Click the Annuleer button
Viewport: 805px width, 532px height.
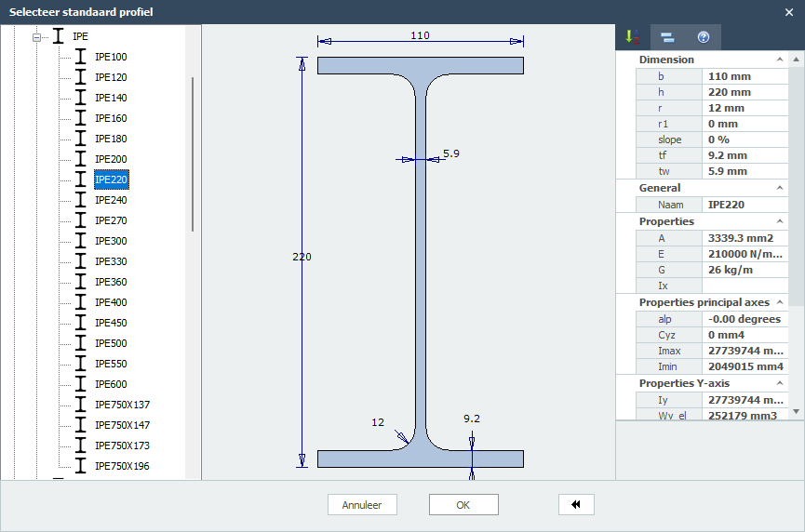[362, 505]
